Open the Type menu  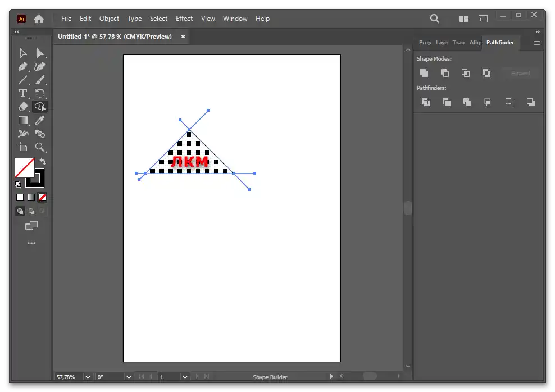point(134,19)
